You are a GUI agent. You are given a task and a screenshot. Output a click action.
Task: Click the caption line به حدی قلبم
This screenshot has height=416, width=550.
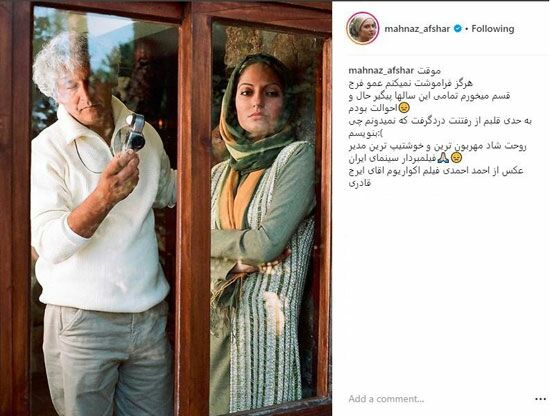click(440, 121)
